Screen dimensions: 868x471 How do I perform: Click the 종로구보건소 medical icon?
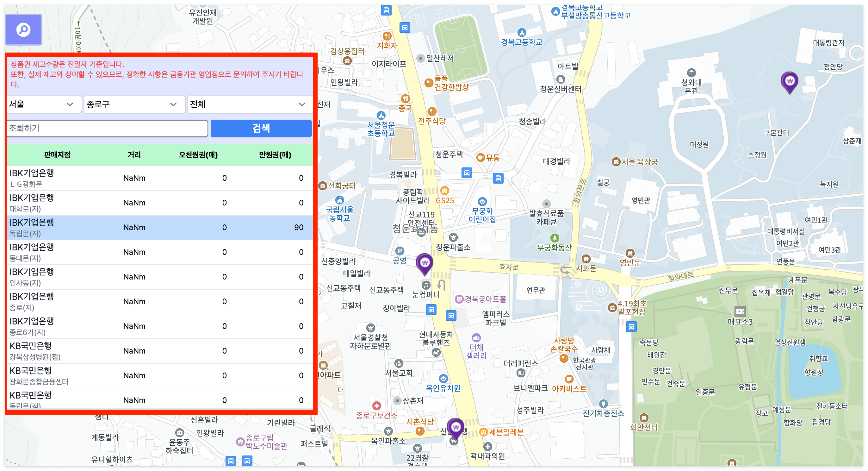click(x=377, y=406)
